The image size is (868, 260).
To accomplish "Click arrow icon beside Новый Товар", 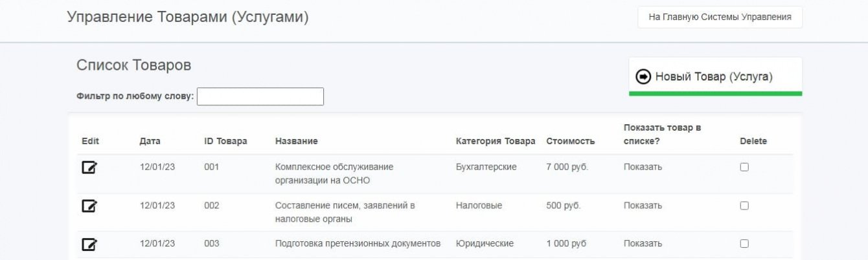I will pyautogui.click(x=643, y=77).
